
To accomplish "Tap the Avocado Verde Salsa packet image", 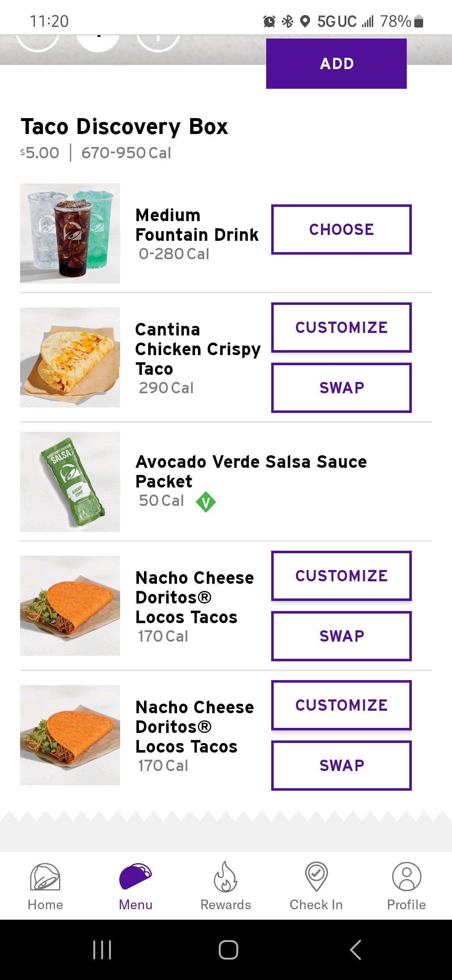I will click(x=70, y=482).
